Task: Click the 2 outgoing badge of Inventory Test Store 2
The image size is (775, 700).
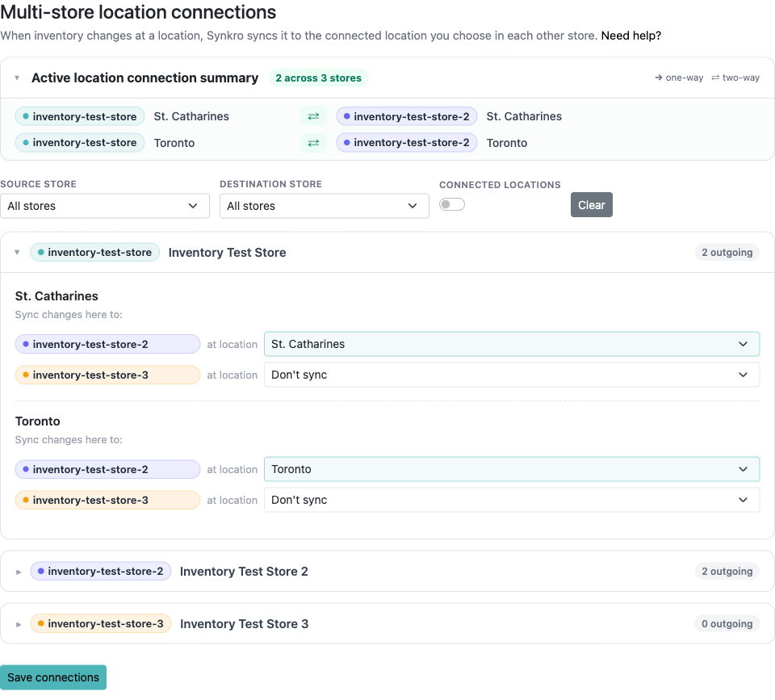Action: [727, 572]
